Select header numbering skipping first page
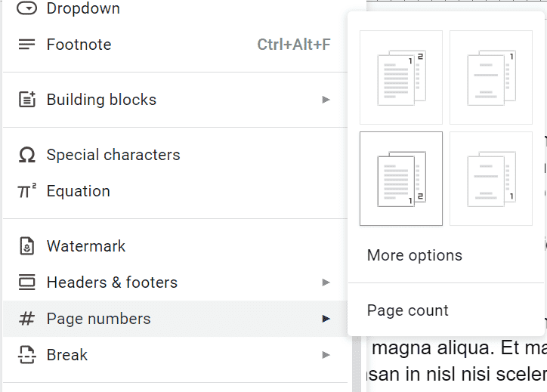Viewport: 547px width, 392px height. pos(491,77)
